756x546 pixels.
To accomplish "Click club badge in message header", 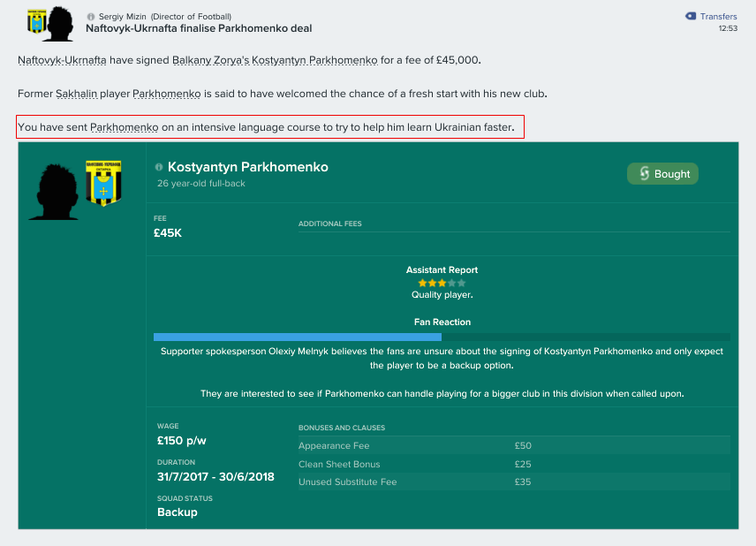I will [36, 22].
